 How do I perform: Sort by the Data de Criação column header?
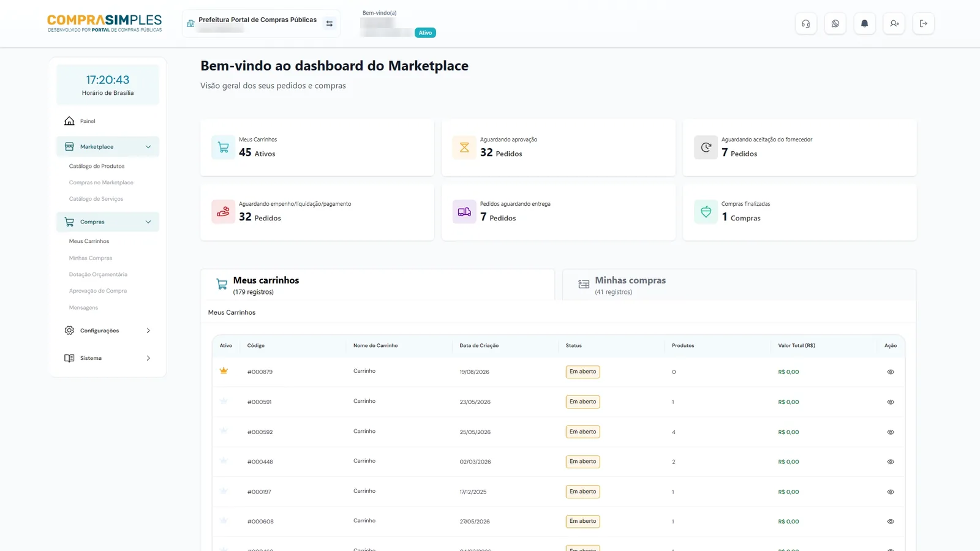pyautogui.click(x=479, y=346)
